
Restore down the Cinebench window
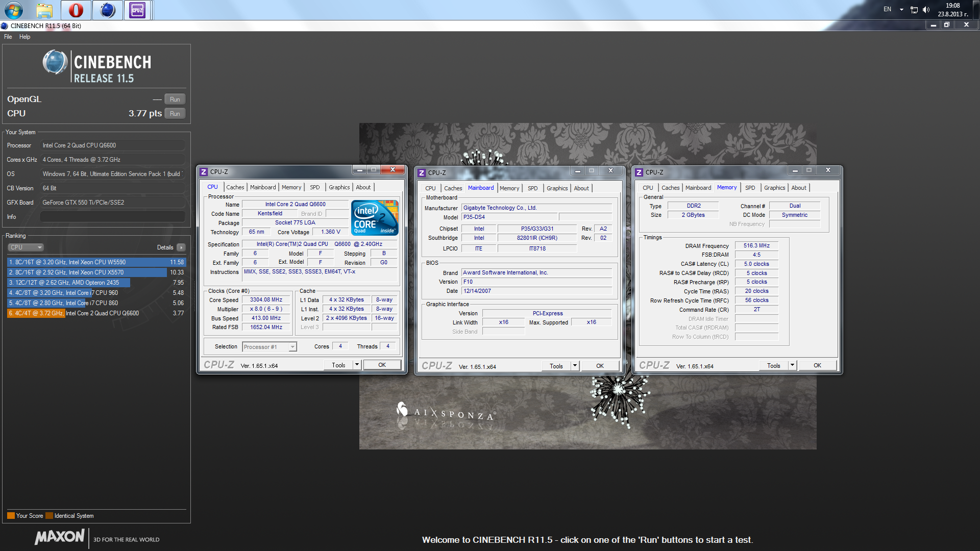(947, 25)
